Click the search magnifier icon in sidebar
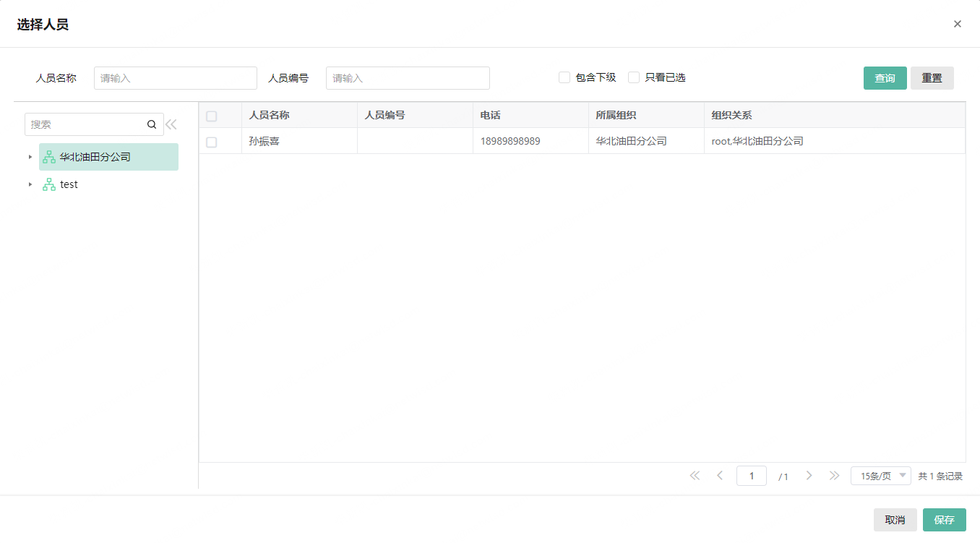 152,124
